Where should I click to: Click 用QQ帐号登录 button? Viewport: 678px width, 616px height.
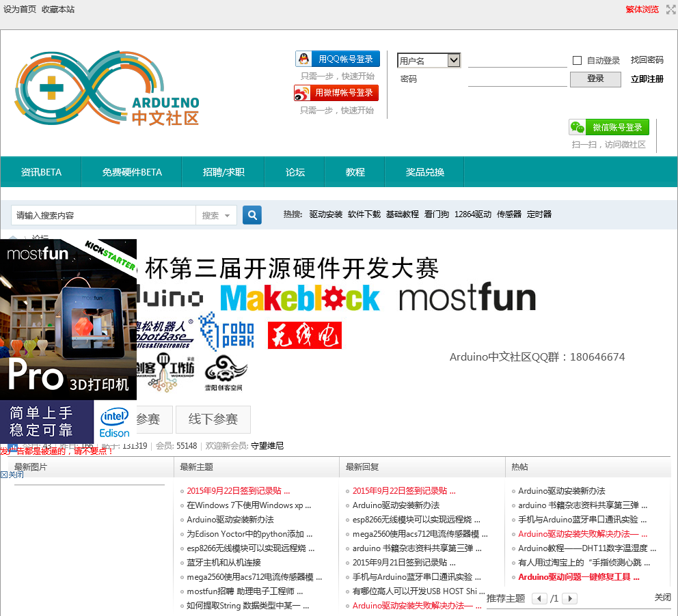338,59
